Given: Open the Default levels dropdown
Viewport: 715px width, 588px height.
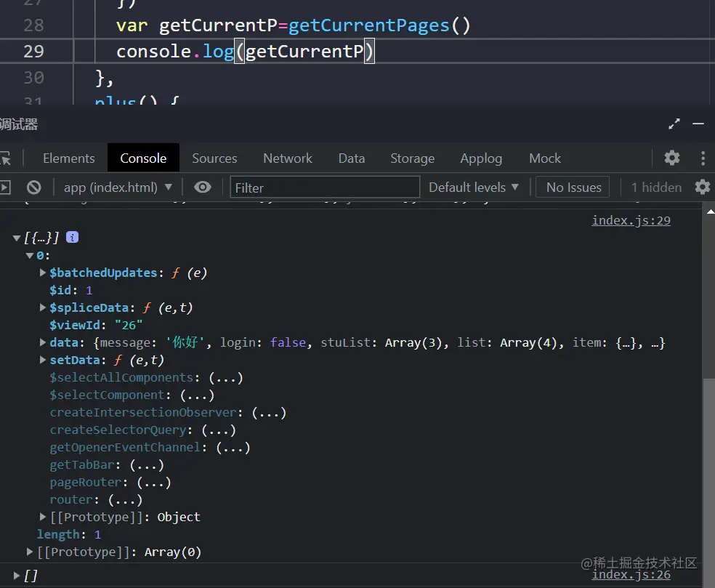Looking at the screenshot, I should [x=473, y=188].
